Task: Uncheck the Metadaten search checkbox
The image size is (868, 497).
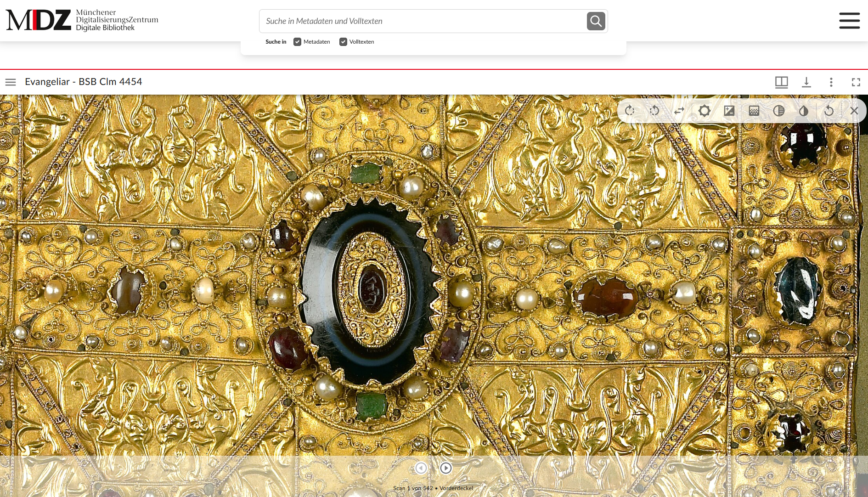Action: [x=298, y=42]
